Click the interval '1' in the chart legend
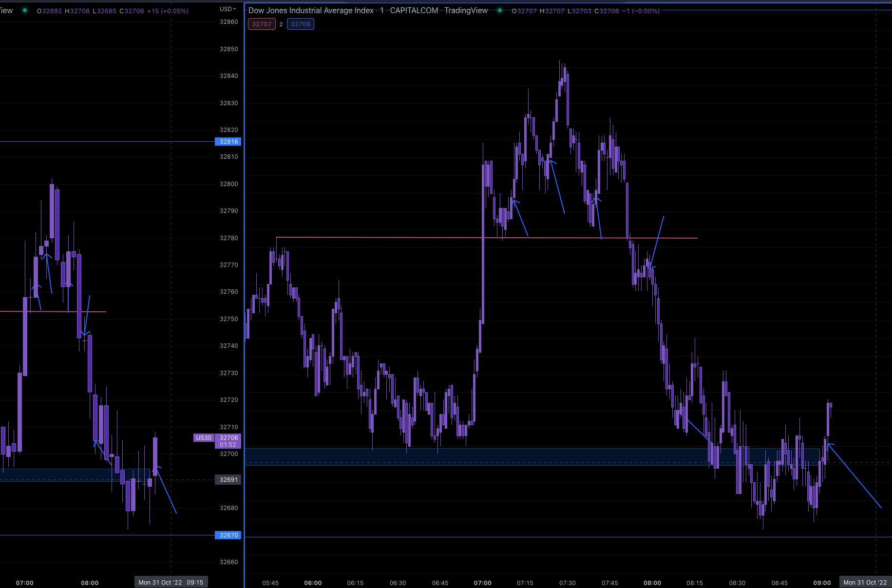892x588 pixels. pos(381,10)
